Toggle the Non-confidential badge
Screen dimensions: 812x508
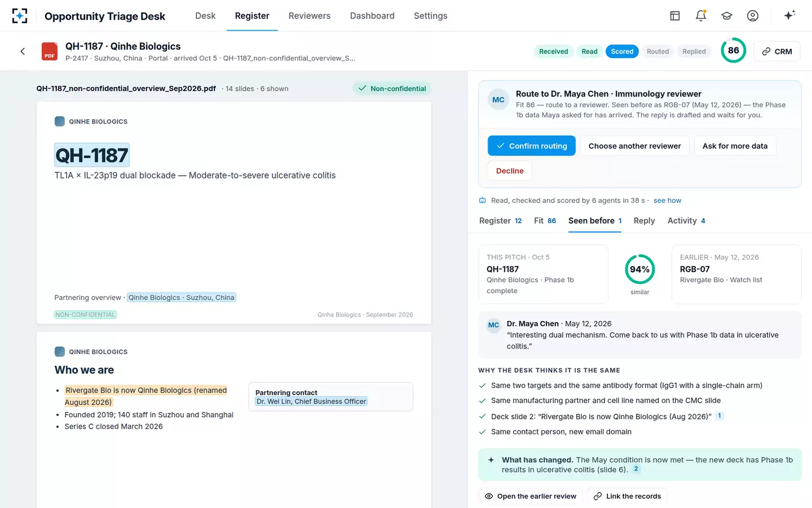(x=392, y=89)
